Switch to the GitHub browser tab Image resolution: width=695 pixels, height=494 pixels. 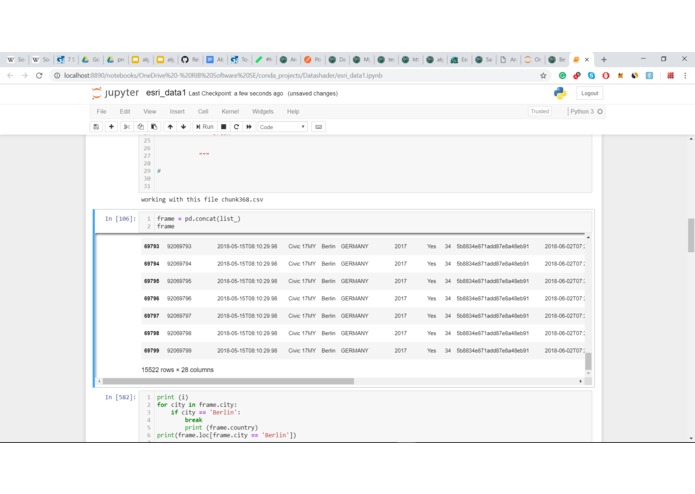click(190, 59)
